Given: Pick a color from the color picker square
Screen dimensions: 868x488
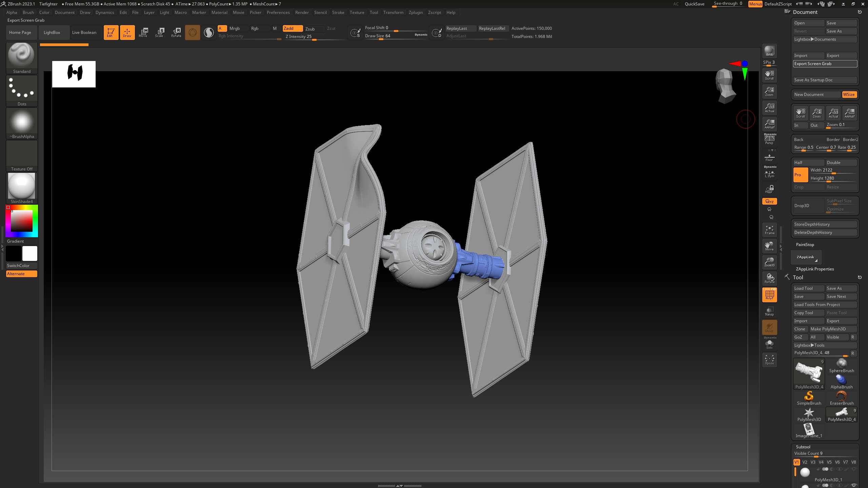Looking at the screenshot, I should coord(21,220).
